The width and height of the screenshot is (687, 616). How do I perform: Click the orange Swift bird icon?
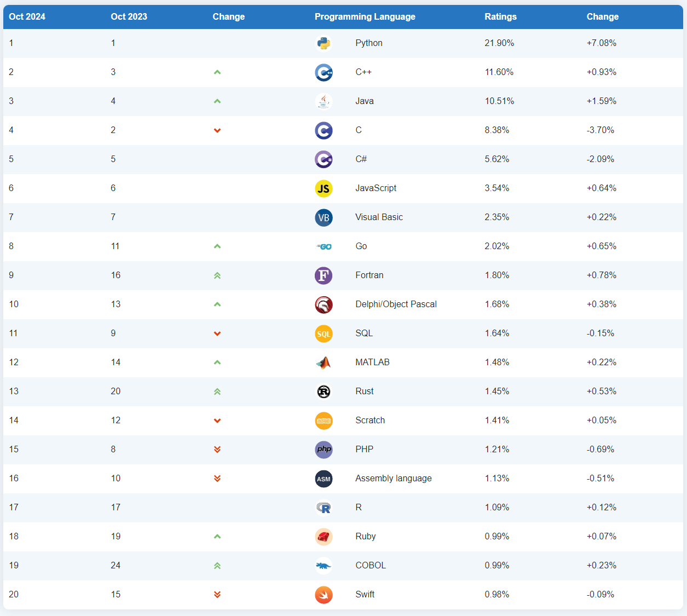click(324, 595)
